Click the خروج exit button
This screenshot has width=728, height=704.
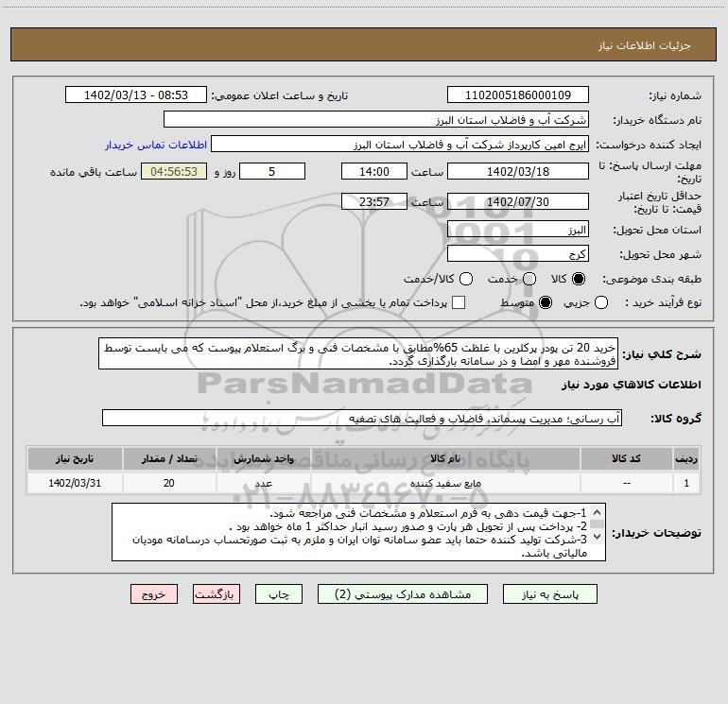[x=154, y=594]
